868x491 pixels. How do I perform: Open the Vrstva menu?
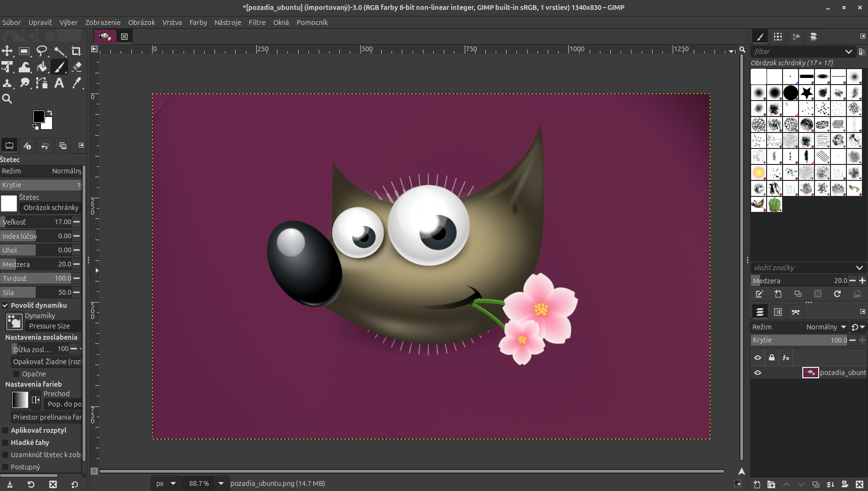172,22
